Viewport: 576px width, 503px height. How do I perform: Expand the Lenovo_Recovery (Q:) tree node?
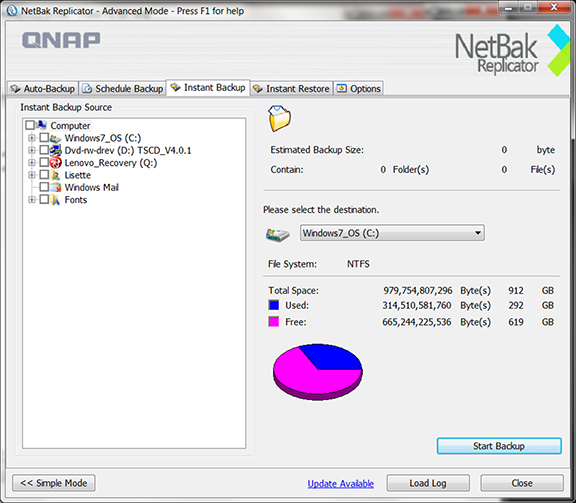coord(32,162)
